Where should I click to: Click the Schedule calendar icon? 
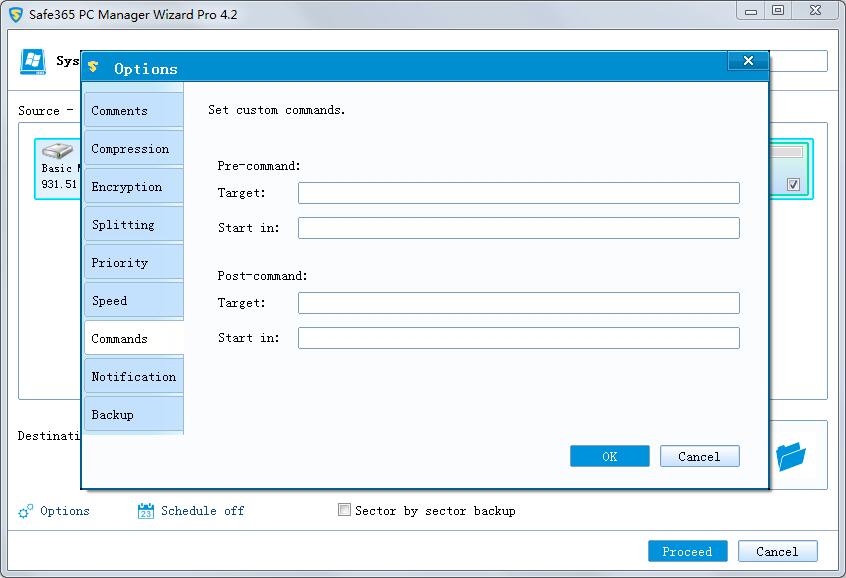click(145, 511)
